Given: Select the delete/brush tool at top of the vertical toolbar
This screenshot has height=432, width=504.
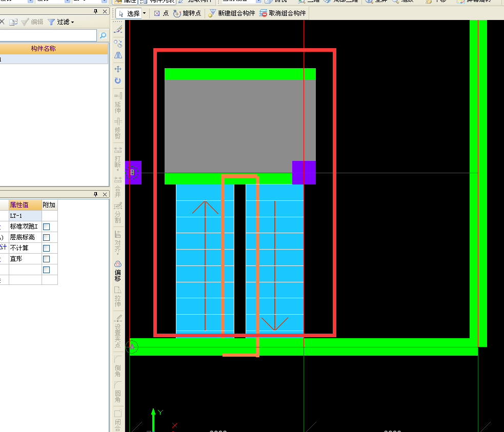Looking at the screenshot, I should pos(118,29).
